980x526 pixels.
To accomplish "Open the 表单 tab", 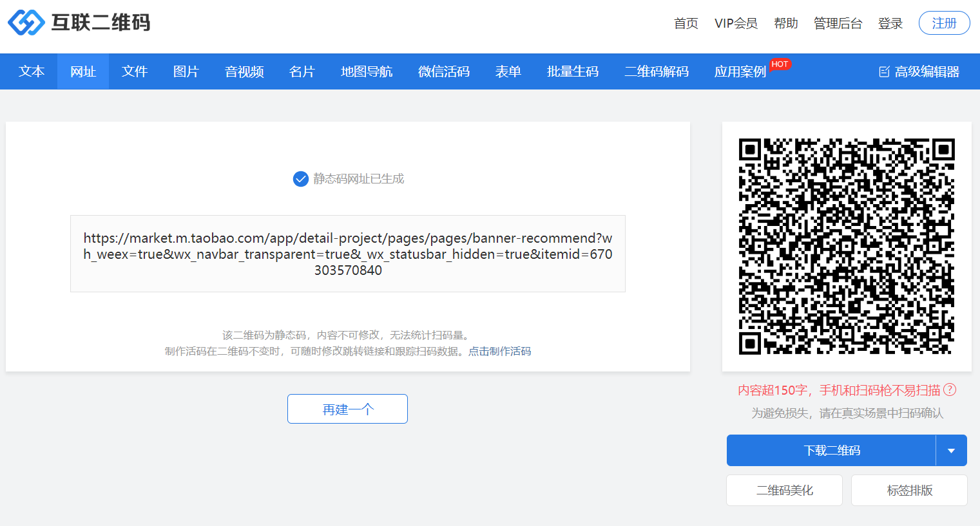I will click(x=508, y=71).
